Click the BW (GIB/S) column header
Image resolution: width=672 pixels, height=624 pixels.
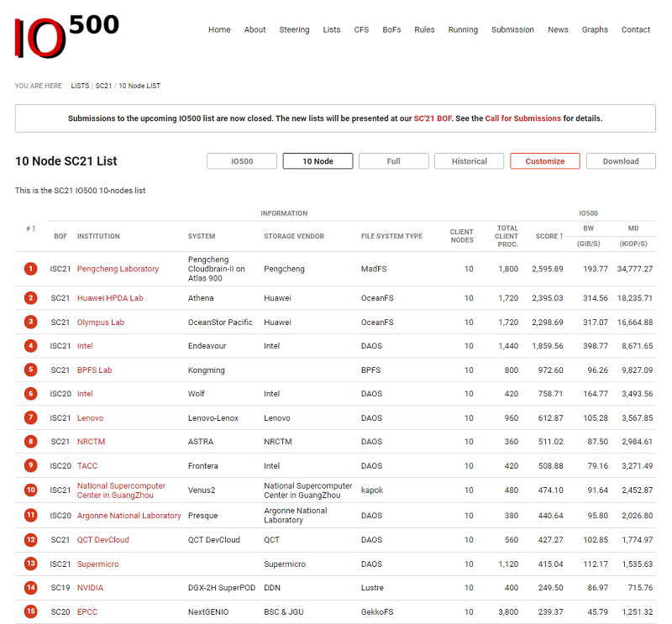[x=589, y=236]
